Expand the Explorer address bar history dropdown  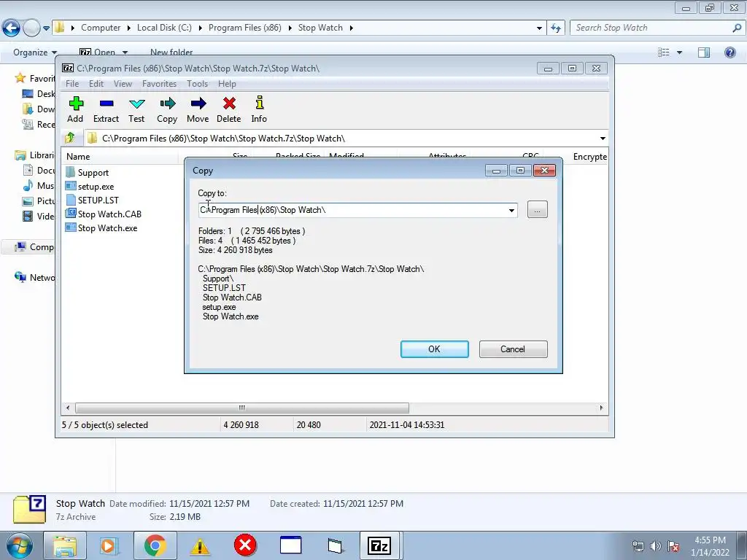539,28
